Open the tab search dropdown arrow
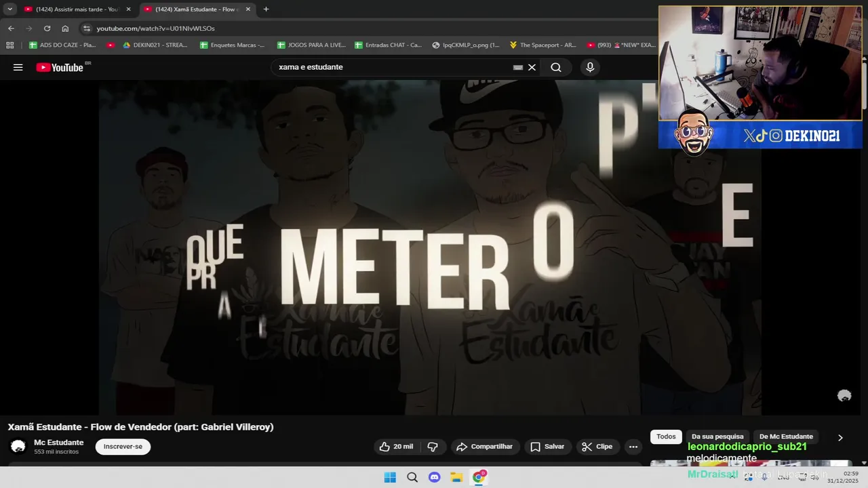The width and height of the screenshot is (868, 488). click(x=9, y=9)
